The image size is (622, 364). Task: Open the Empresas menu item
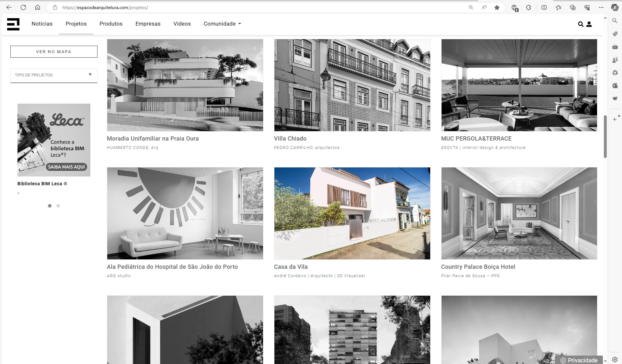coord(148,24)
